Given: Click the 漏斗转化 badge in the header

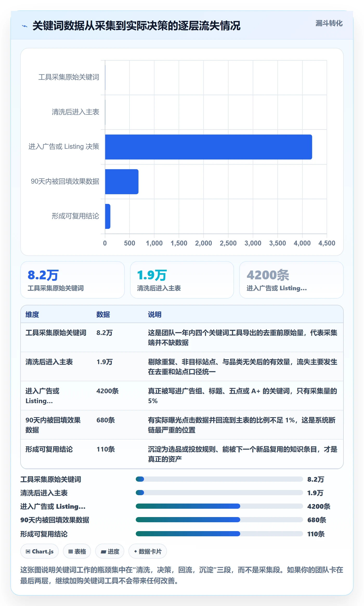Looking at the screenshot, I should pos(329,23).
